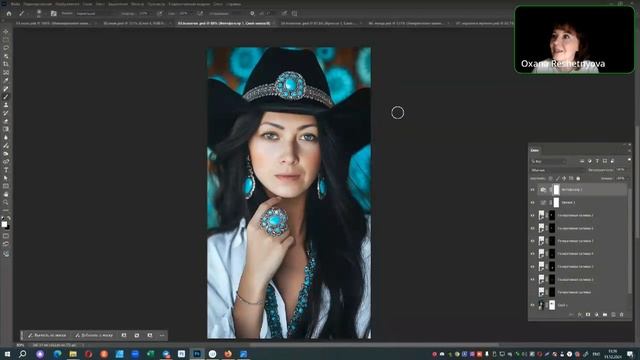Screen dimensions: 640x360
Task: Select the Path Selection arrow tool
Action: (6, 178)
